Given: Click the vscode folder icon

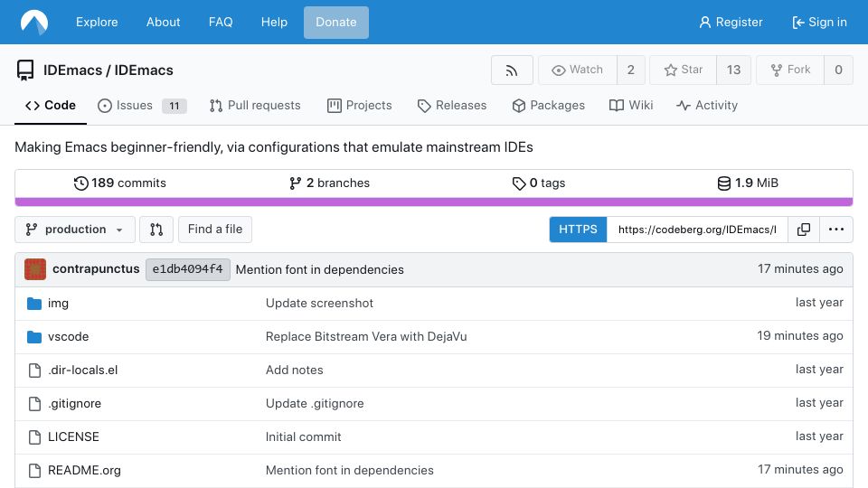Looking at the screenshot, I should pyautogui.click(x=34, y=336).
